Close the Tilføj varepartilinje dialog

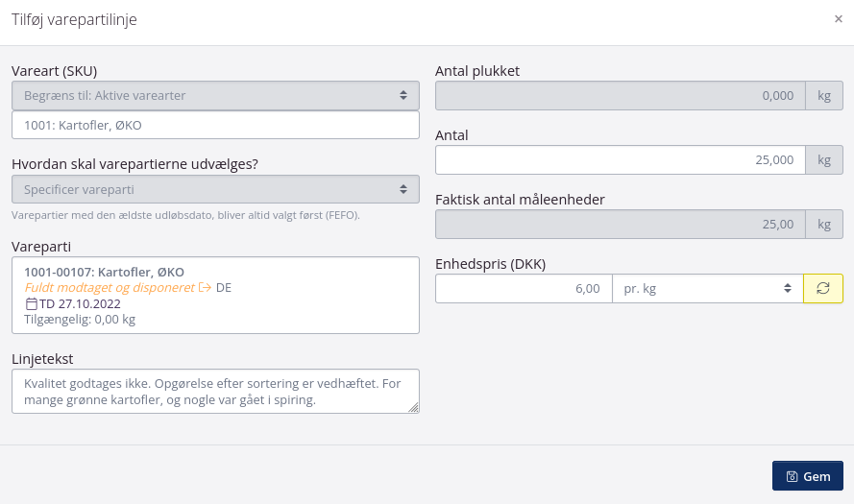[x=838, y=18]
